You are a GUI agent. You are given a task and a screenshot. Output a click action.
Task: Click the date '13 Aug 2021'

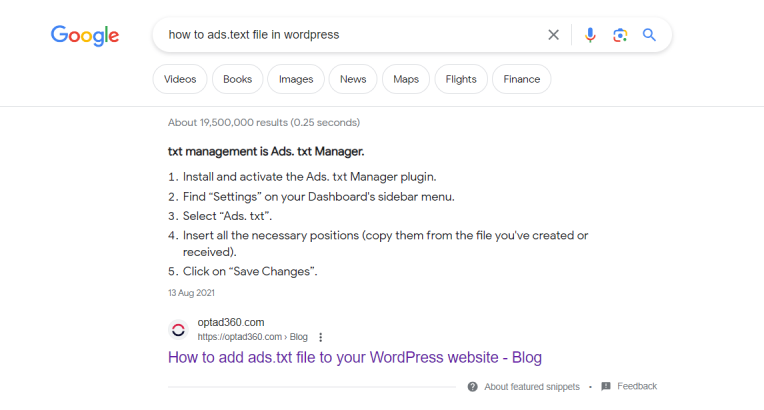click(x=191, y=293)
